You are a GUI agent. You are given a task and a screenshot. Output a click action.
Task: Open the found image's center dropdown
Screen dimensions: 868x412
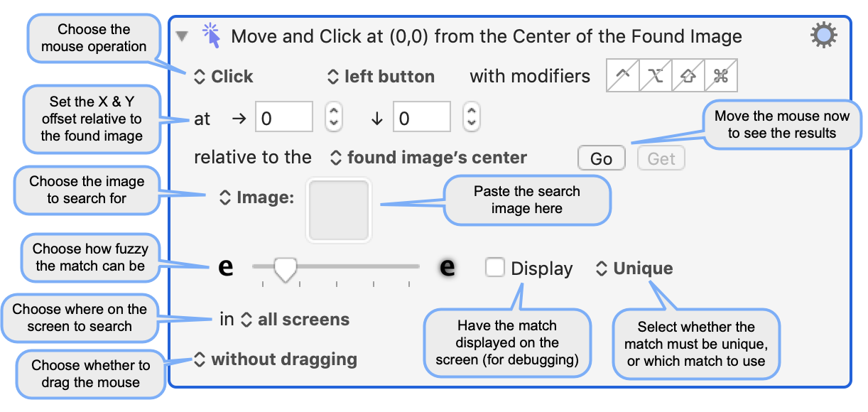[429, 158]
